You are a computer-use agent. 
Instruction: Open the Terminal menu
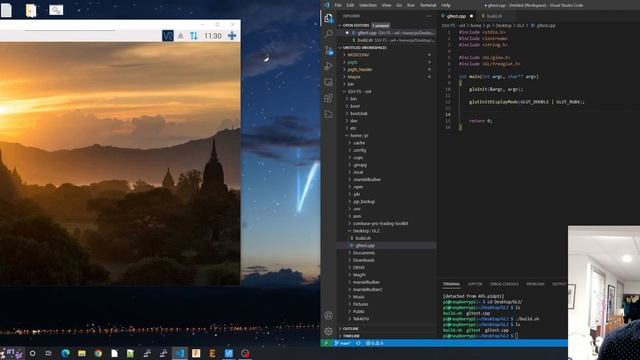pos(428,5)
